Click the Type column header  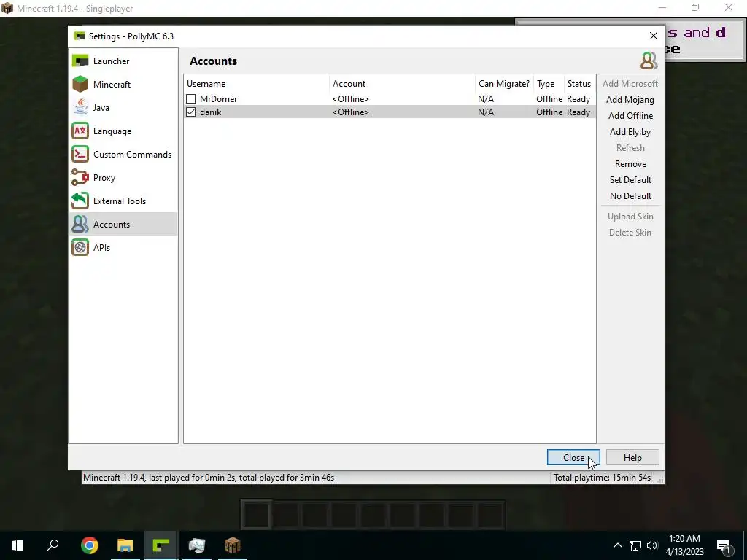tap(549, 84)
